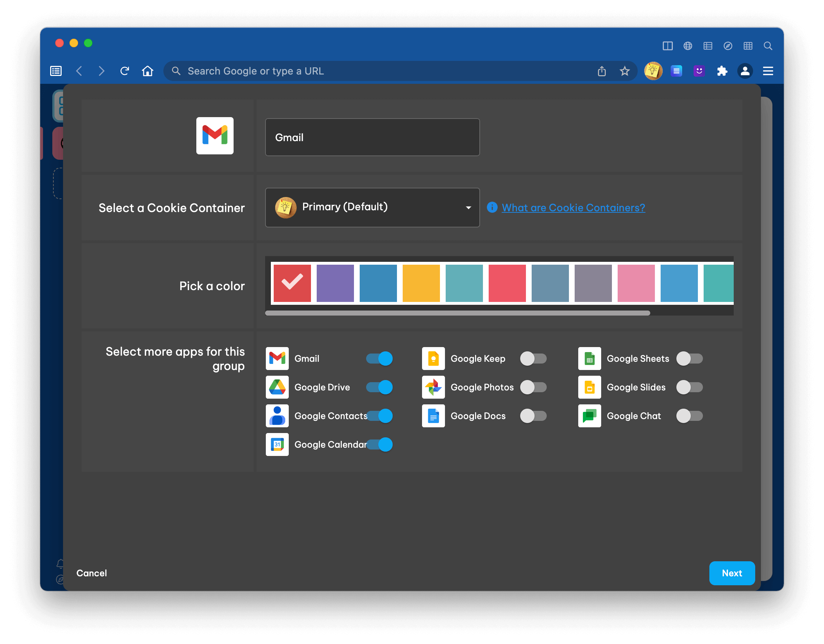
Task: Click the Google Chat app icon
Action: 589,416
